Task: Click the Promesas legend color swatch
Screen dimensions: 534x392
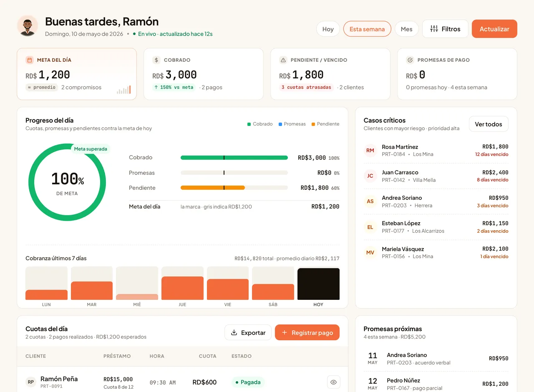Action: pyautogui.click(x=280, y=124)
